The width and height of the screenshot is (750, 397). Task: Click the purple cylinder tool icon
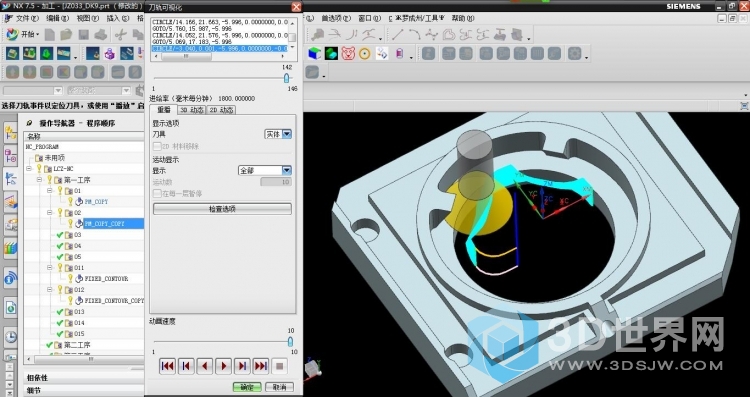[399, 53]
